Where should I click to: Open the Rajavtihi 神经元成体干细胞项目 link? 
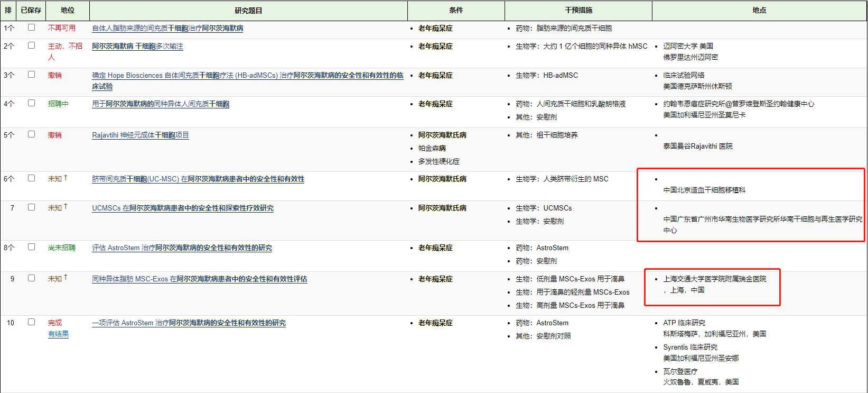(x=140, y=135)
